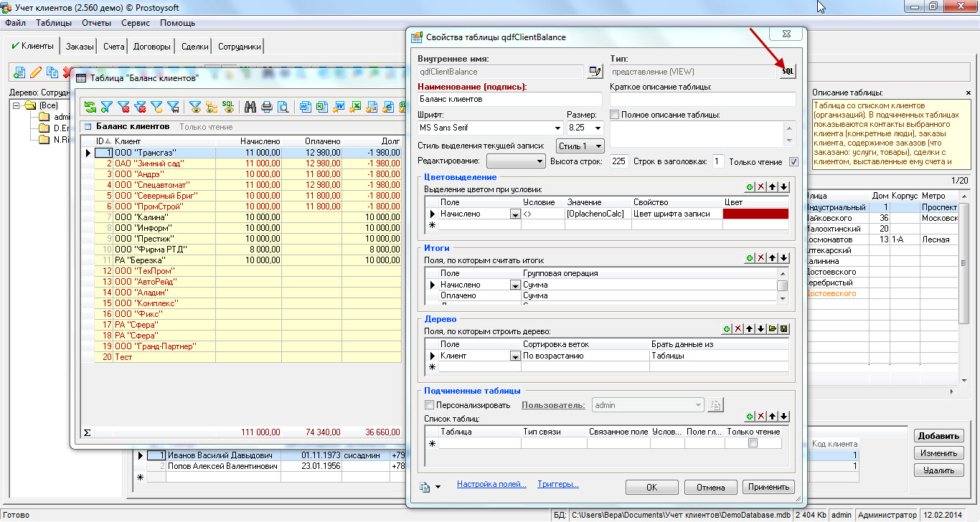Click the save diskette icon in Дерево section

point(784,328)
